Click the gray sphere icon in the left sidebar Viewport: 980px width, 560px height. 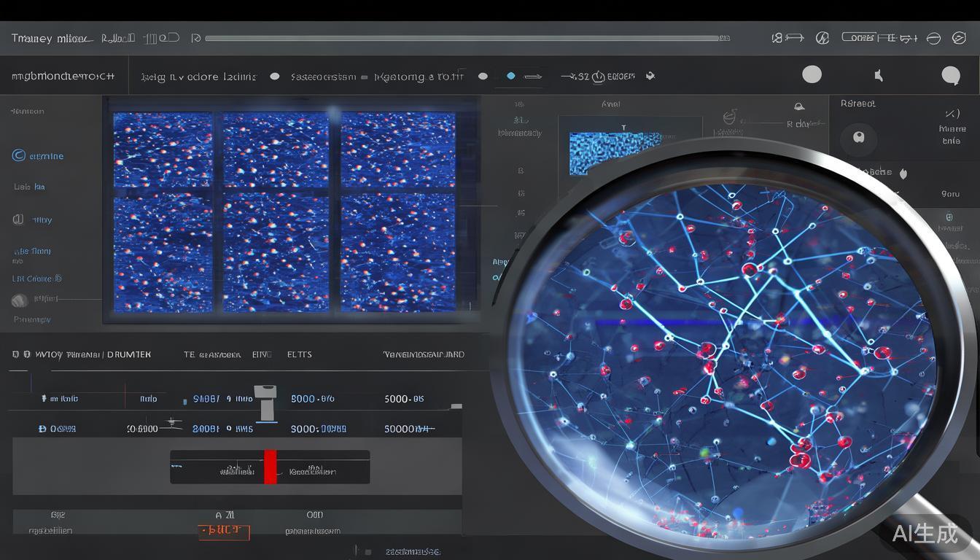pyautogui.click(x=20, y=300)
